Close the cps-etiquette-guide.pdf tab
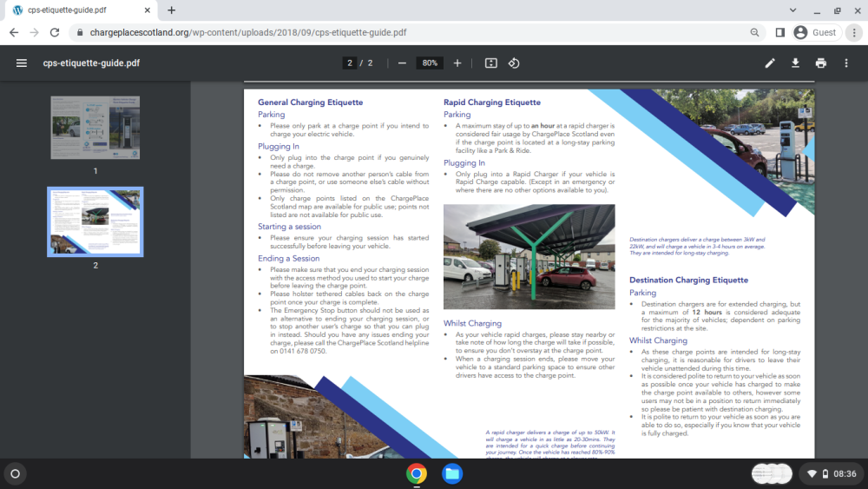This screenshot has width=868, height=489. pos(148,10)
